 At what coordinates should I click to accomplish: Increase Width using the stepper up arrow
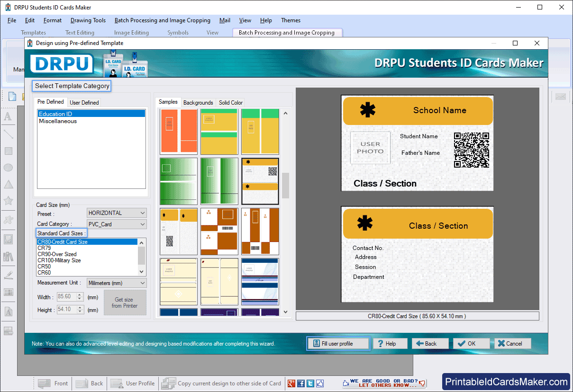(x=80, y=295)
